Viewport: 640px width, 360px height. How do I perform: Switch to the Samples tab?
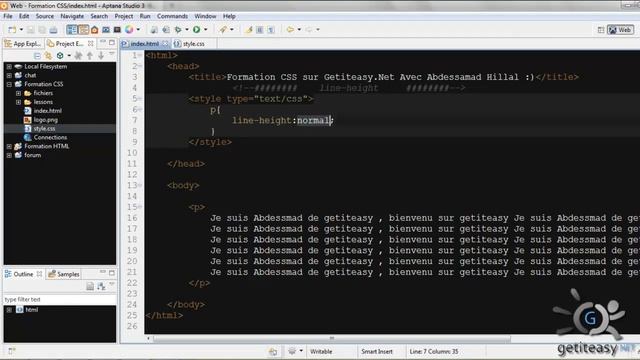pos(64,274)
